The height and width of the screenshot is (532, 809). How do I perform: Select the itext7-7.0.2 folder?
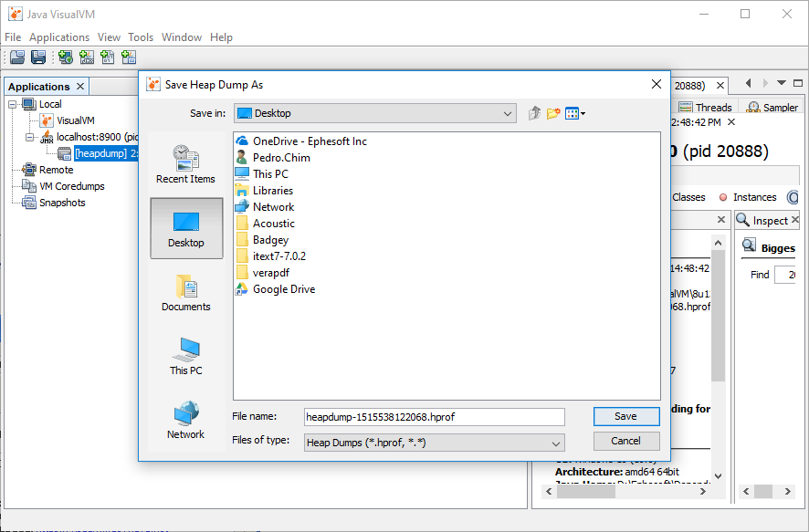[x=271, y=256]
